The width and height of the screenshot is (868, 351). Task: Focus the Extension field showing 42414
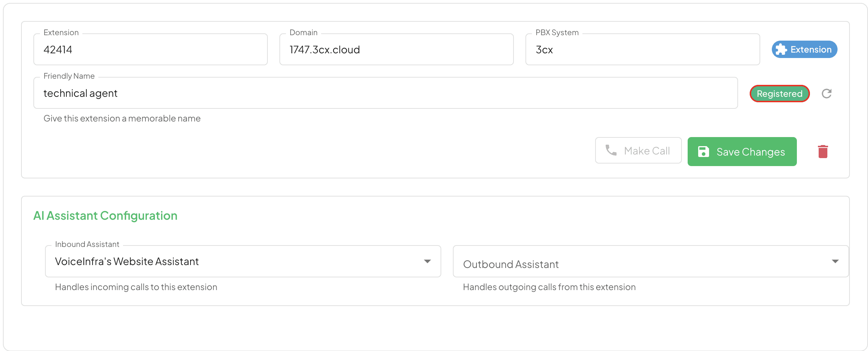pos(150,50)
